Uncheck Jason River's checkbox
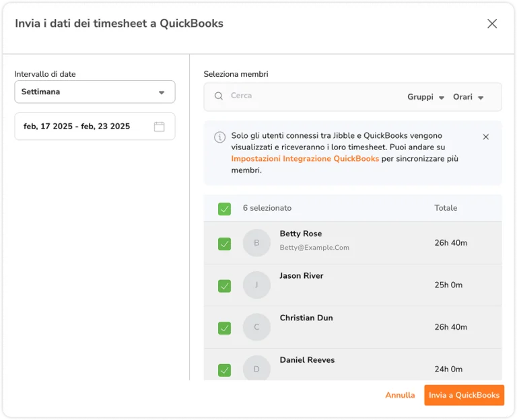This screenshot has width=517, height=420. [x=225, y=286]
